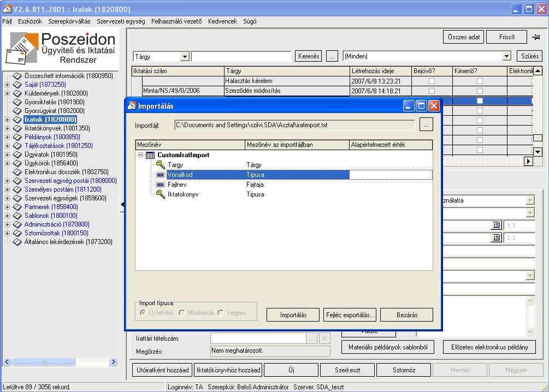
Task: Click the Szűrés filter button
Action: click(x=530, y=56)
